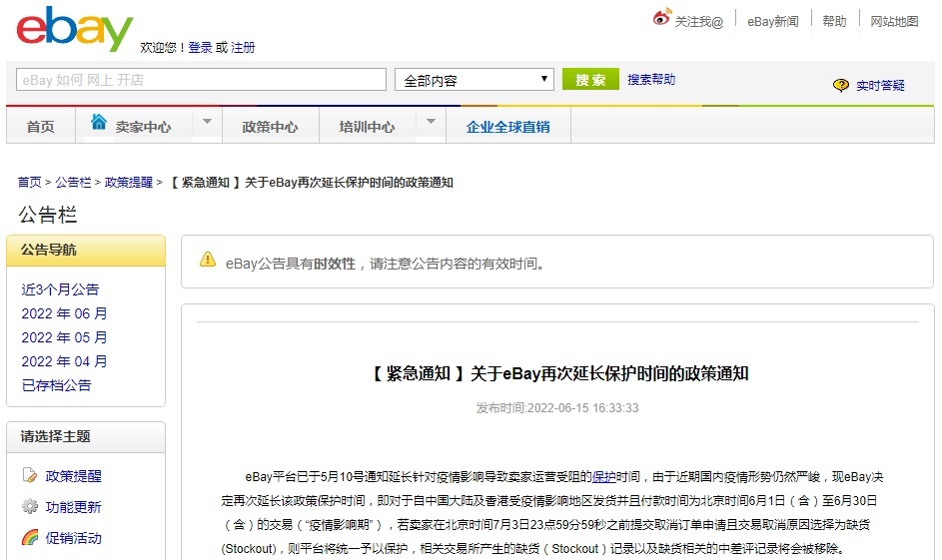This screenshot has width=942, height=560.
Task: Open the 搜索帮助 link
Action: (x=651, y=79)
